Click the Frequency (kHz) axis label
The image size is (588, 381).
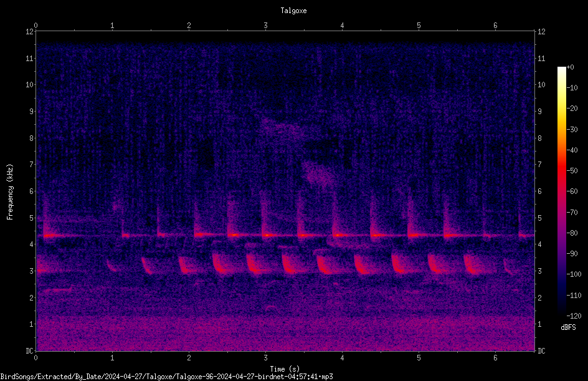point(10,192)
